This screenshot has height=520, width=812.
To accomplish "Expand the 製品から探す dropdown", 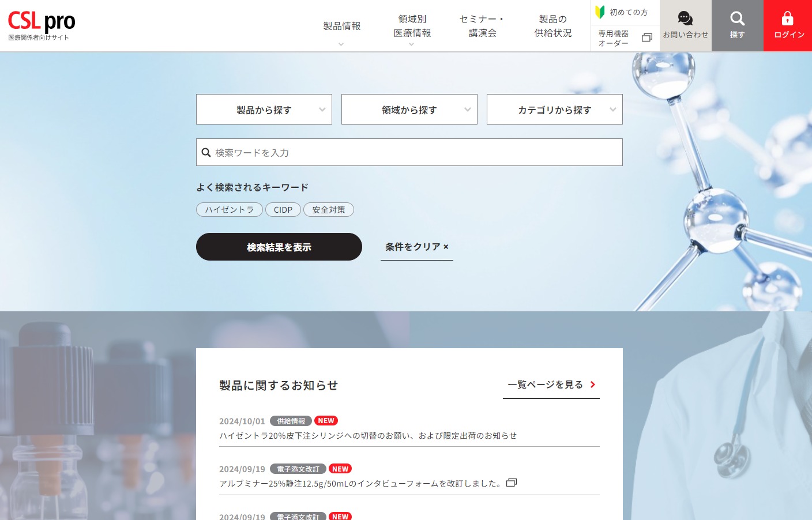I will click(264, 110).
